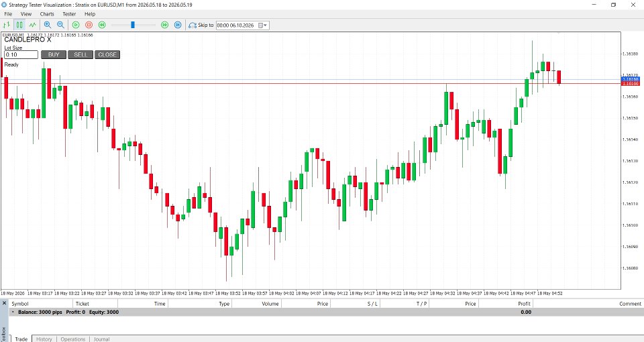Click the blue 1.16168 price label
Screen dimensions: 644x342
631,79
